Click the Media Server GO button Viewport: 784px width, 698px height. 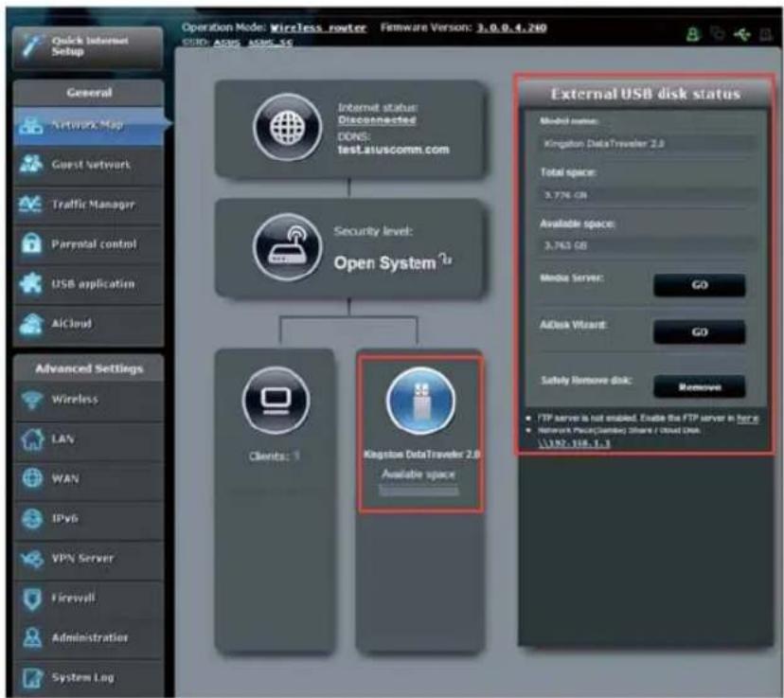coord(699,285)
